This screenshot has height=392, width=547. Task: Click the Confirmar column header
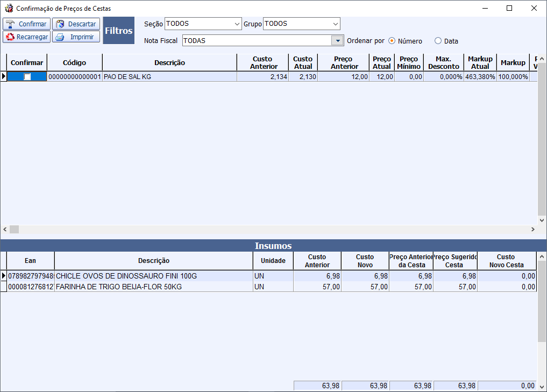(x=27, y=63)
